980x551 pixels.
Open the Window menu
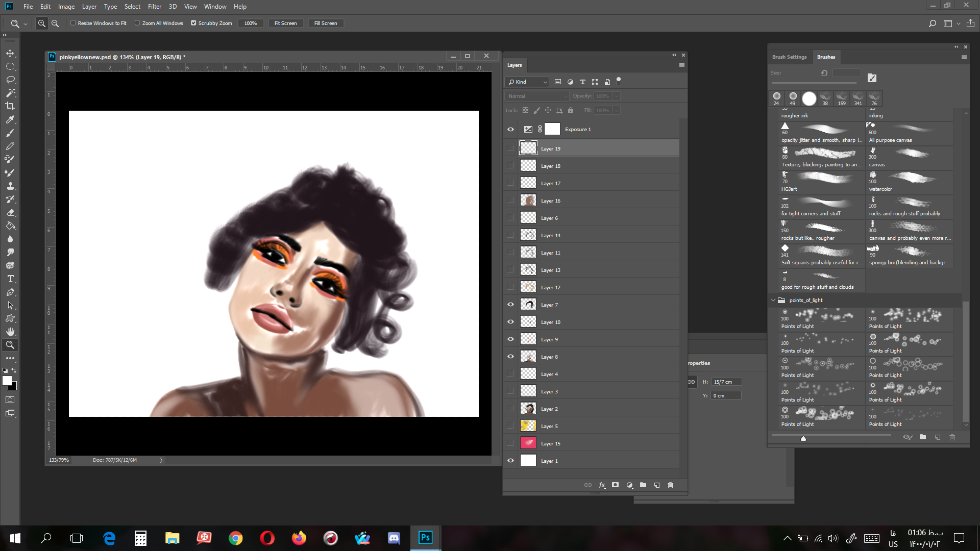pyautogui.click(x=215, y=7)
